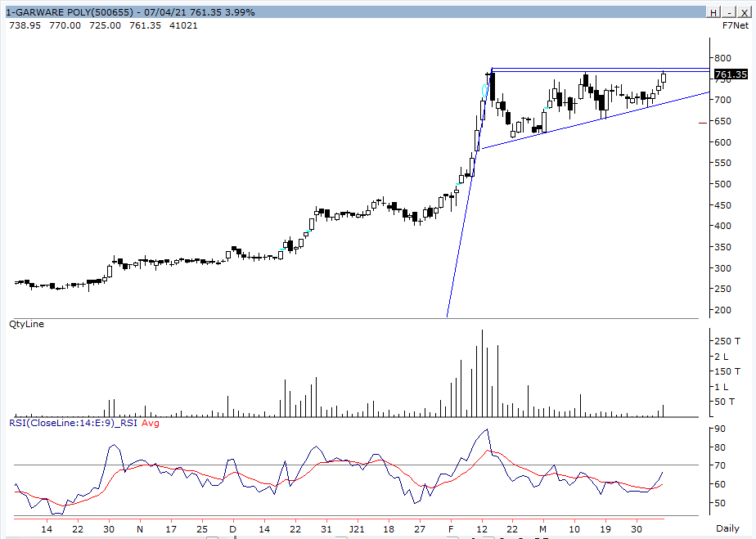Click the 'D' month label on date axis
The image size is (756, 539).
[233, 529]
